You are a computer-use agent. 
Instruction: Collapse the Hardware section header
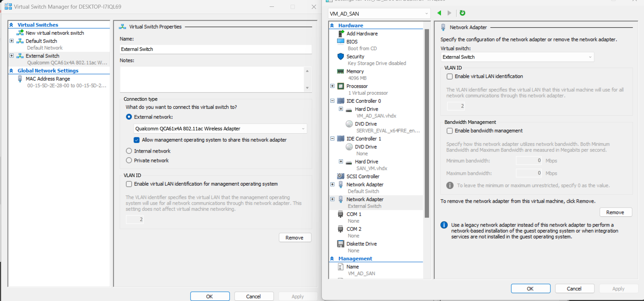click(332, 26)
